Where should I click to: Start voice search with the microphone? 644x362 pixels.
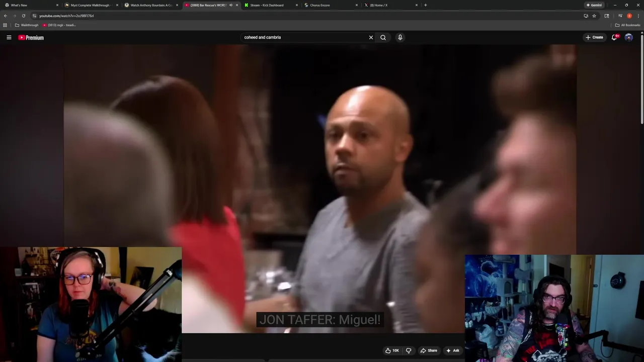400,37
